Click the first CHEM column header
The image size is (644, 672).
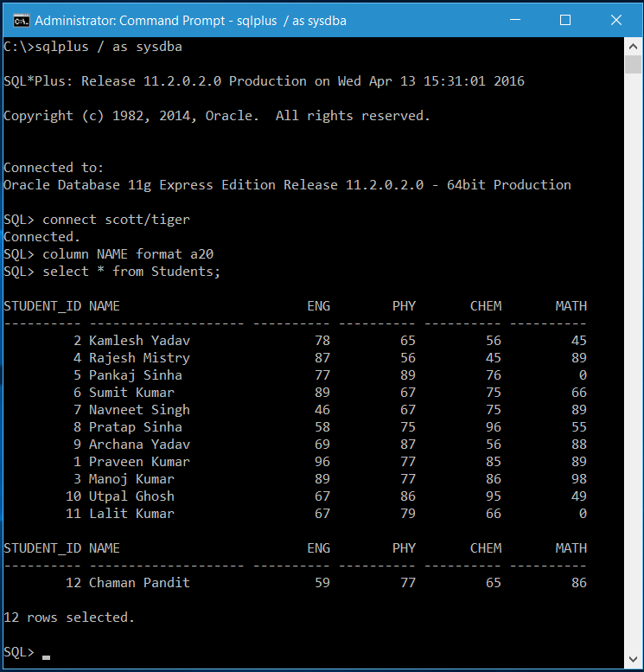pyautogui.click(x=486, y=306)
